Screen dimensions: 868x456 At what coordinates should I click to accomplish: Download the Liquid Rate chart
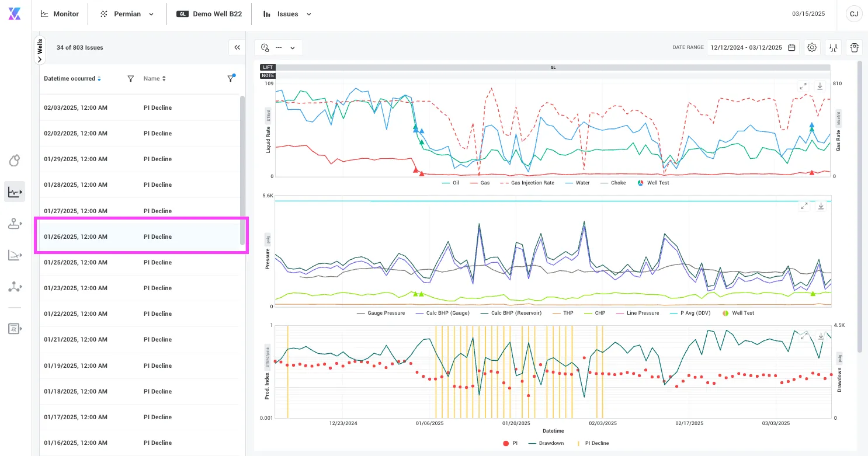tap(820, 86)
